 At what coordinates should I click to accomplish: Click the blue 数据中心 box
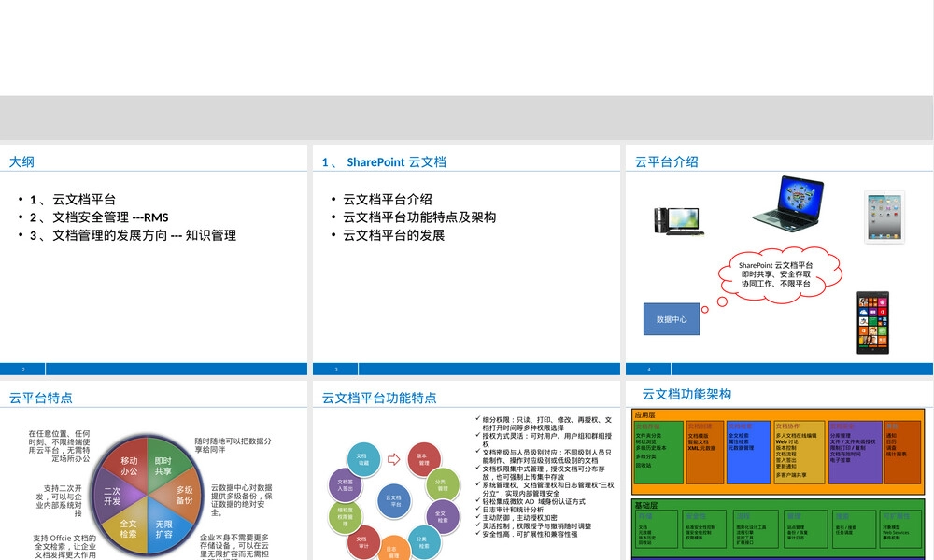[x=672, y=319]
